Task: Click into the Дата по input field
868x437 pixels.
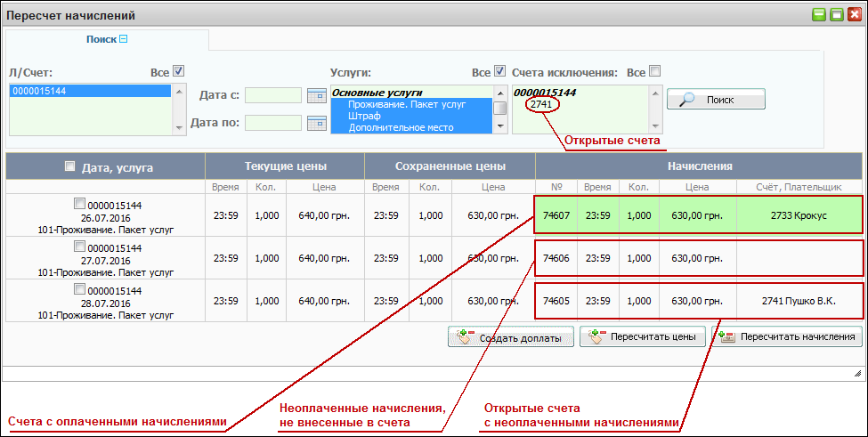Action: coord(273,123)
